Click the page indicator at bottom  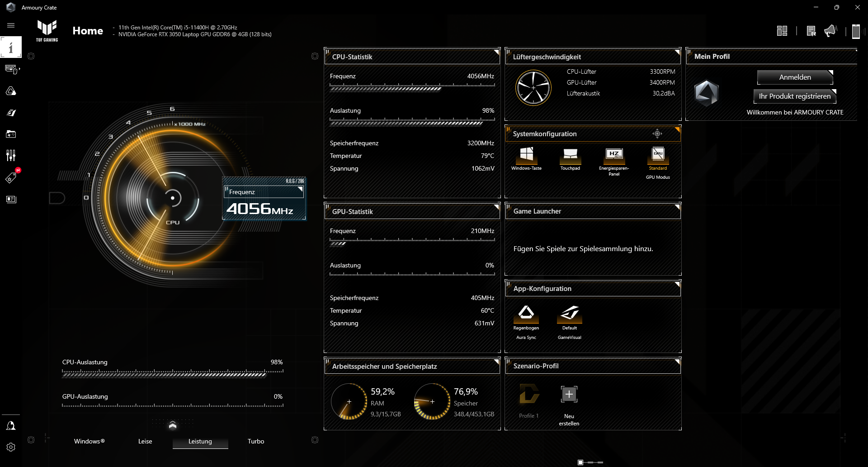pos(590,462)
